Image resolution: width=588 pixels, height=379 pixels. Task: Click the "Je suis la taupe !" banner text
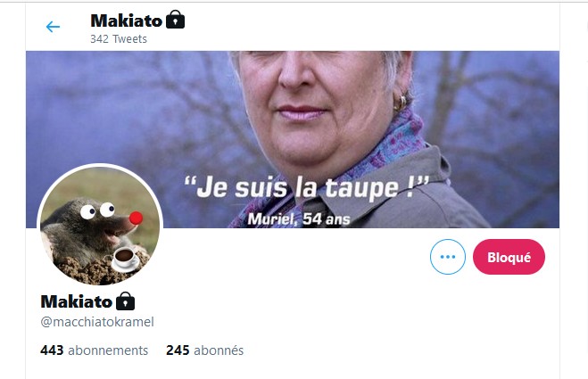306,186
